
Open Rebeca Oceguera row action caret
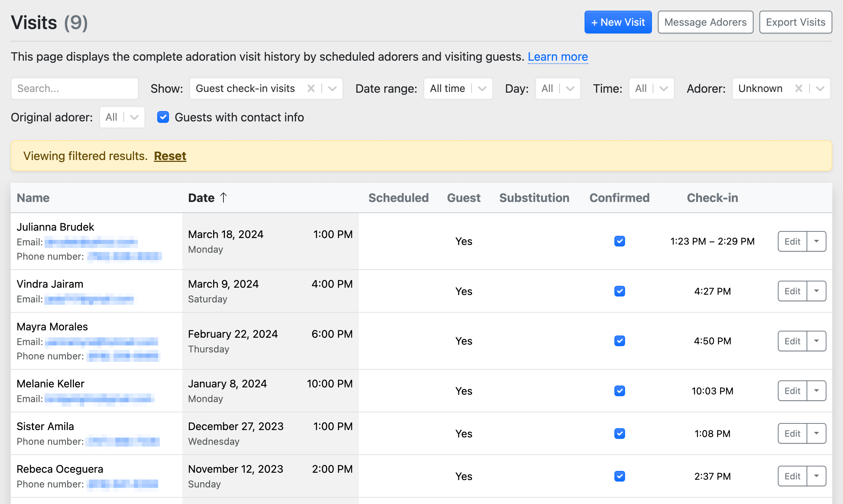pos(816,476)
